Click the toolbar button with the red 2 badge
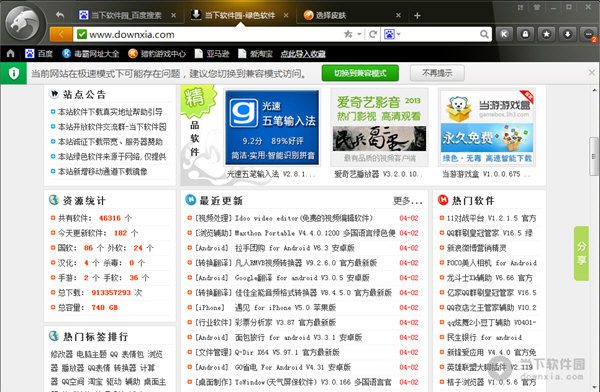This screenshot has height=392, width=600. coord(589,34)
